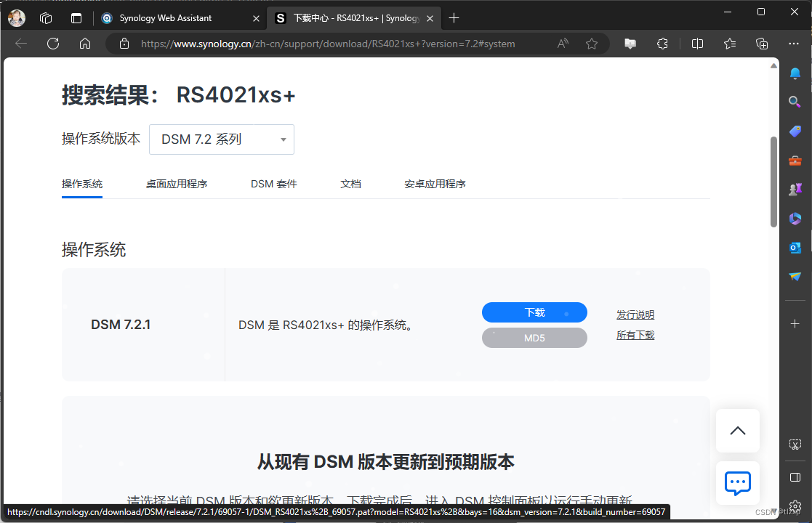The height and width of the screenshot is (523, 812).
Task: Go back to previous page
Action: point(21,44)
